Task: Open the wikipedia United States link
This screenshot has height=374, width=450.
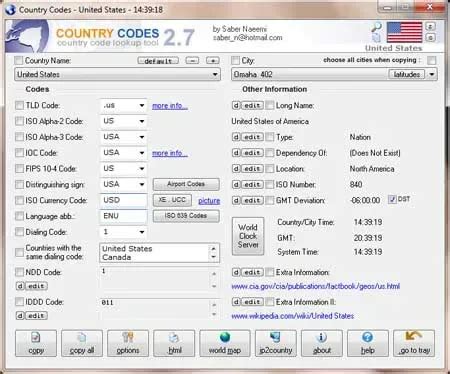Action: 292,316
